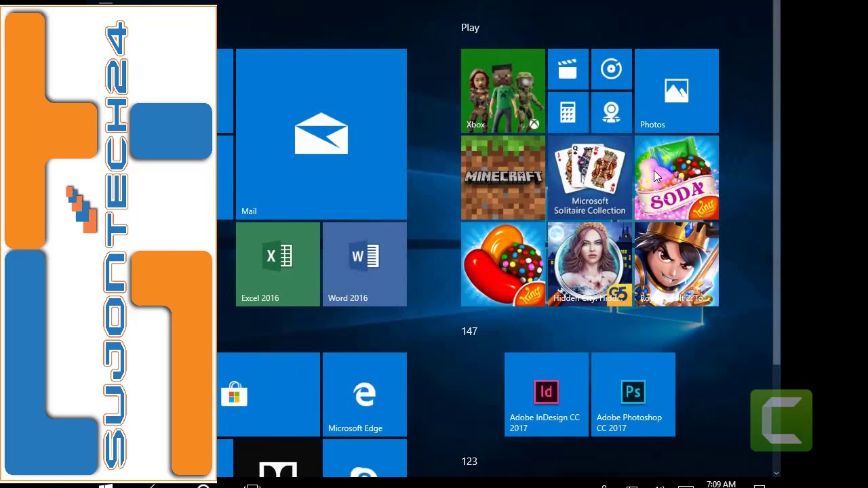Open Microsoft Solitaire Collection tile
Screen dimensions: 868x488
coord(590,178)
